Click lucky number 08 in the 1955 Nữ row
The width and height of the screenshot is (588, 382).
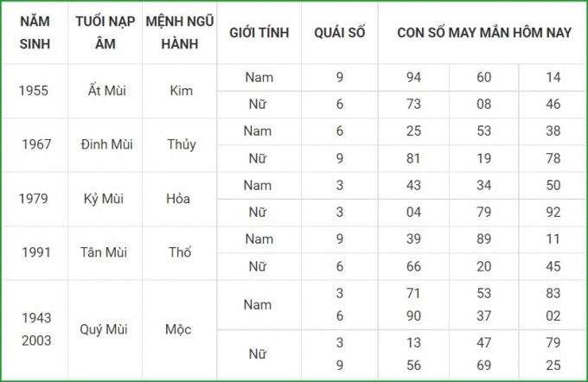(483, 105)
